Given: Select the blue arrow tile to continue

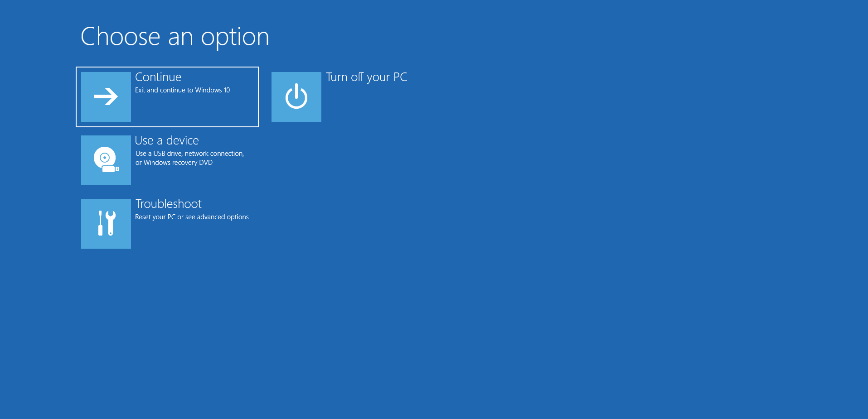Looking at the screenshot, I should coord(106,96).
